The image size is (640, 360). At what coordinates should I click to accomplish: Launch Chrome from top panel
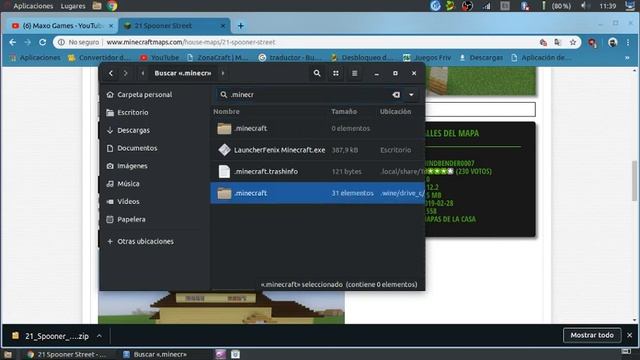[112, 6]
